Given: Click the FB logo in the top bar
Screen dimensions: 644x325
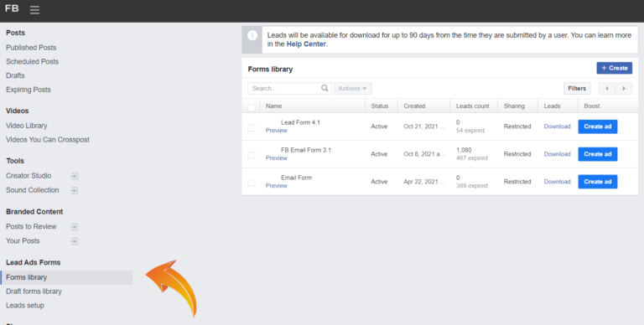Looking at the screenshot, I should click(x=12, y=8).
